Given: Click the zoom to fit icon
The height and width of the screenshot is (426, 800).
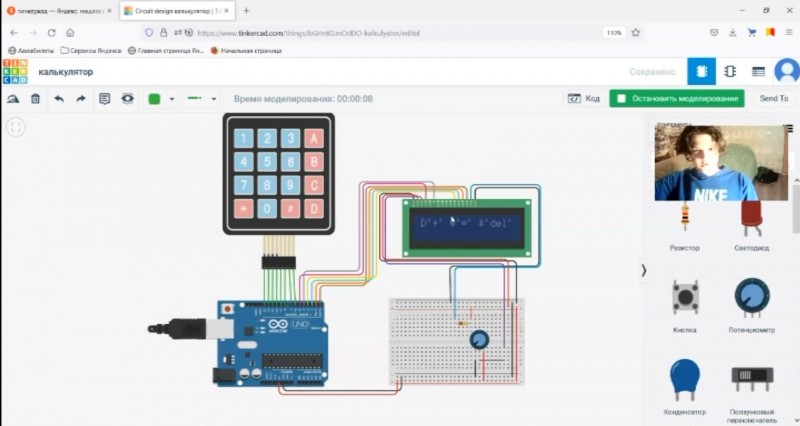Looking at the screenshot, I should tap(15, 127).
